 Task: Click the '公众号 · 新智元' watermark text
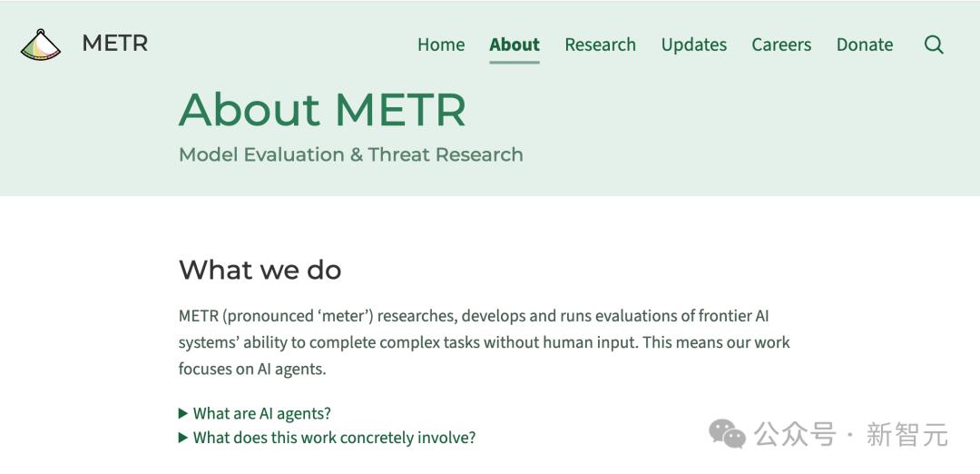(851, 434)
